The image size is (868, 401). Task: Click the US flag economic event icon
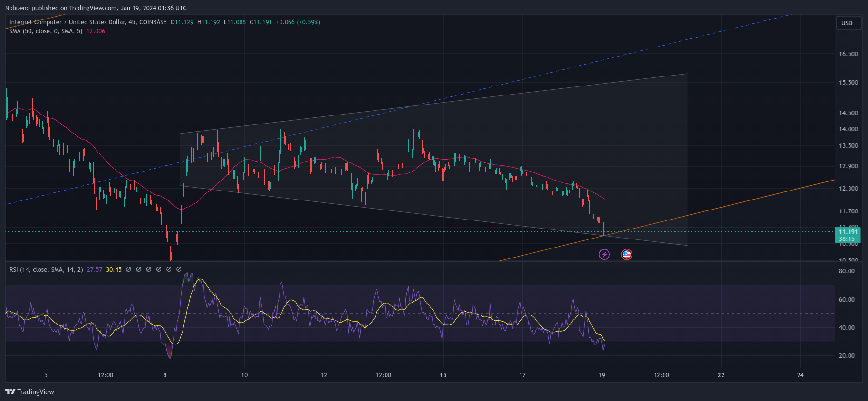coord(627,255)
